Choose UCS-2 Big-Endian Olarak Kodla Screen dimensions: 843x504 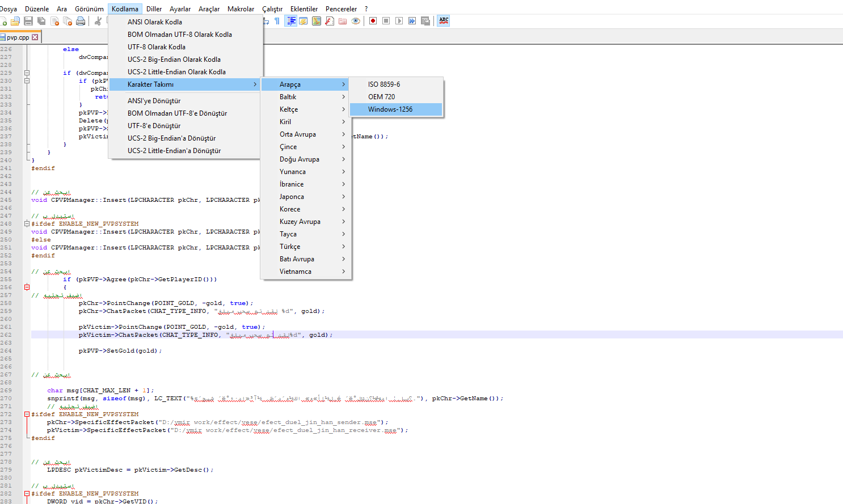click(186, 60)
